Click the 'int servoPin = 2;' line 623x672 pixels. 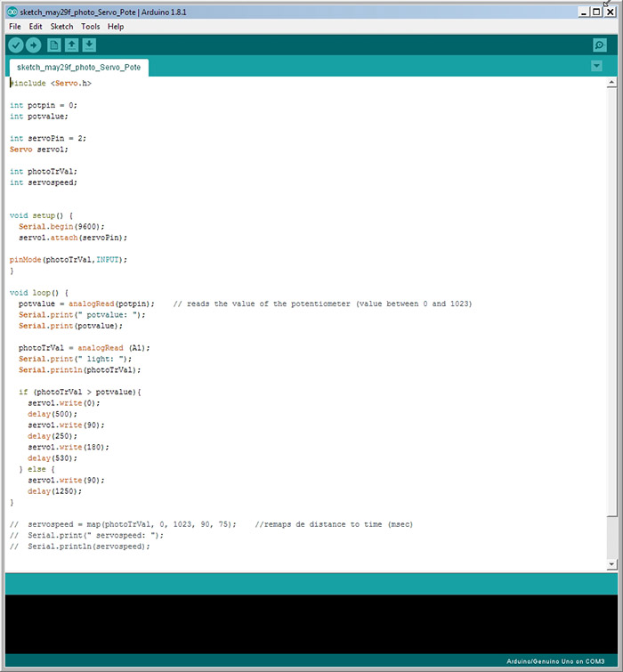(x=48, y=139)
